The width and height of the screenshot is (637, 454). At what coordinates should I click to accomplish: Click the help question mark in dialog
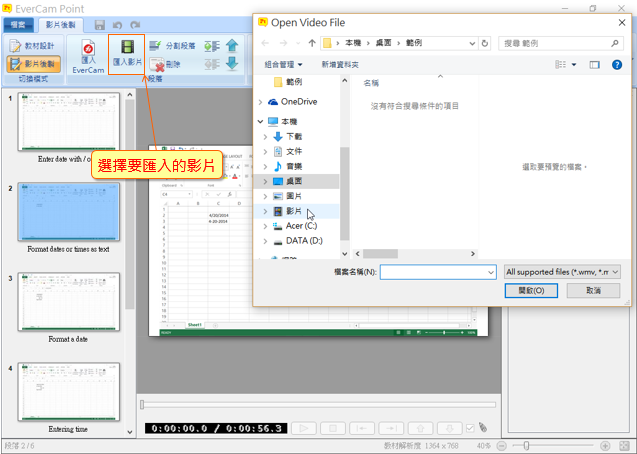[x=619, y=64]
